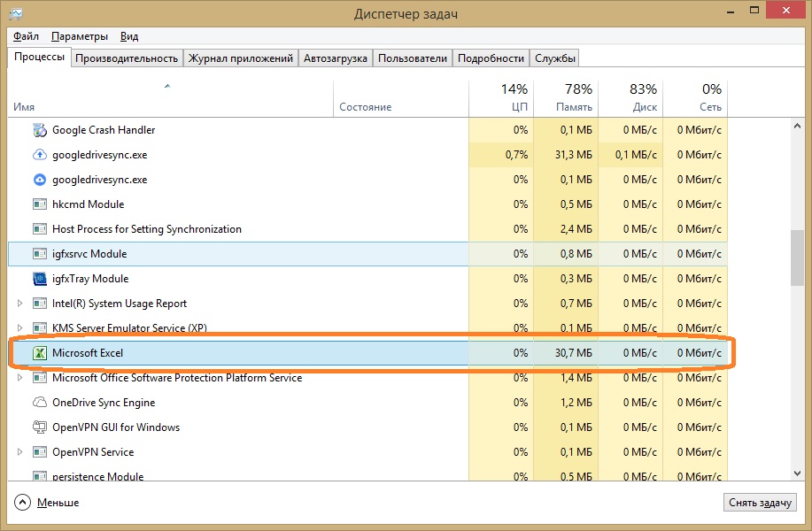The image size is (812, 531).
Task: Expand the OpenVPN Service process group
Action: pos(20,452)
